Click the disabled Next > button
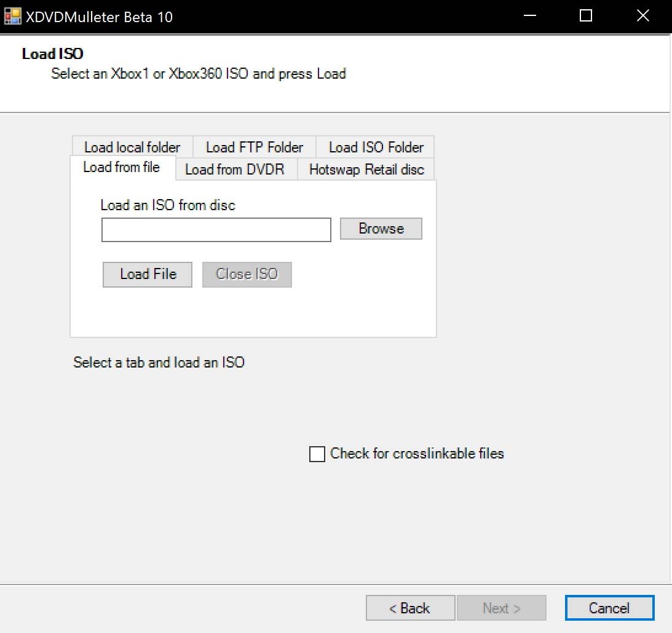The height and width of the screenshot is (633, 672). coord(502,608)
